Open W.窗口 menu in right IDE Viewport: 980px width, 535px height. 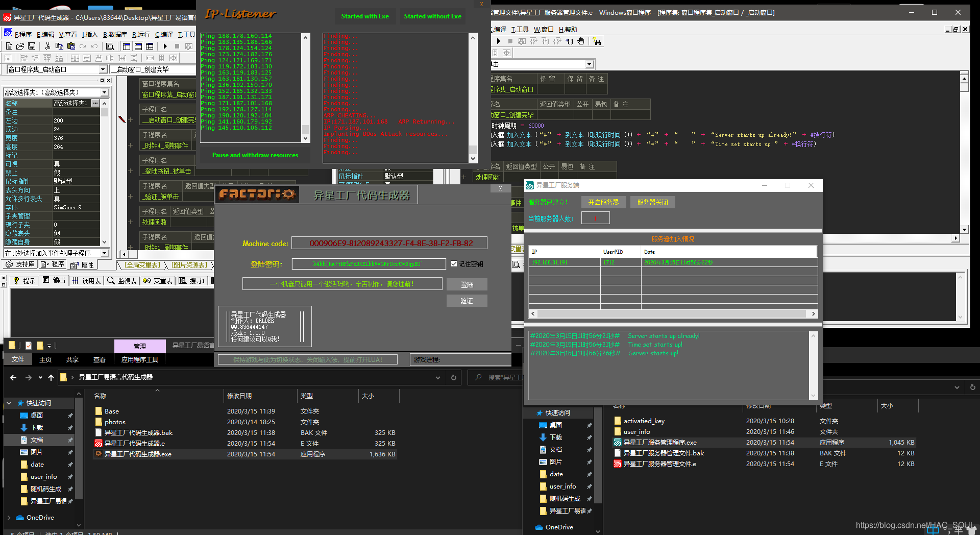(x=544, y=29)
